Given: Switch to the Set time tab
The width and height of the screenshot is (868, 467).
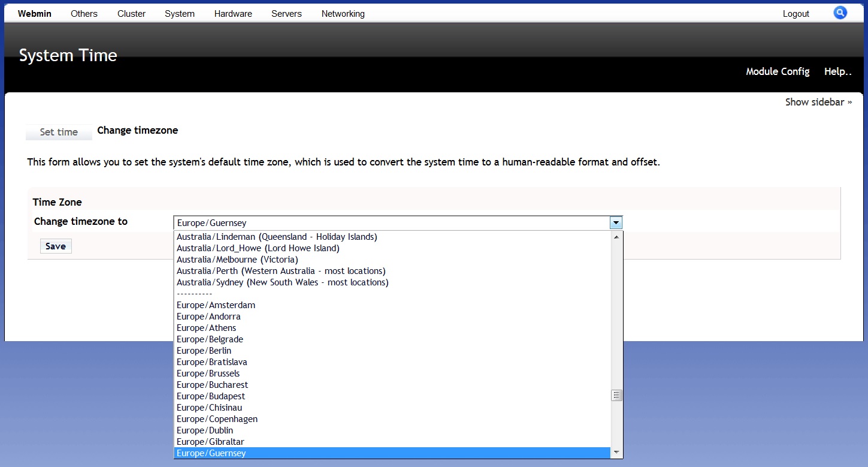Looking at the screenshot, I should 59,132.
